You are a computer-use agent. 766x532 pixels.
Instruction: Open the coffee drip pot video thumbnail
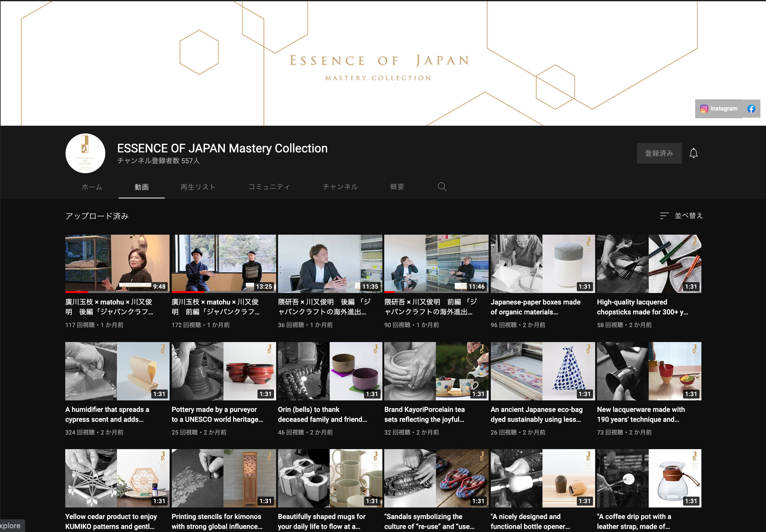[x=649, y=478]
